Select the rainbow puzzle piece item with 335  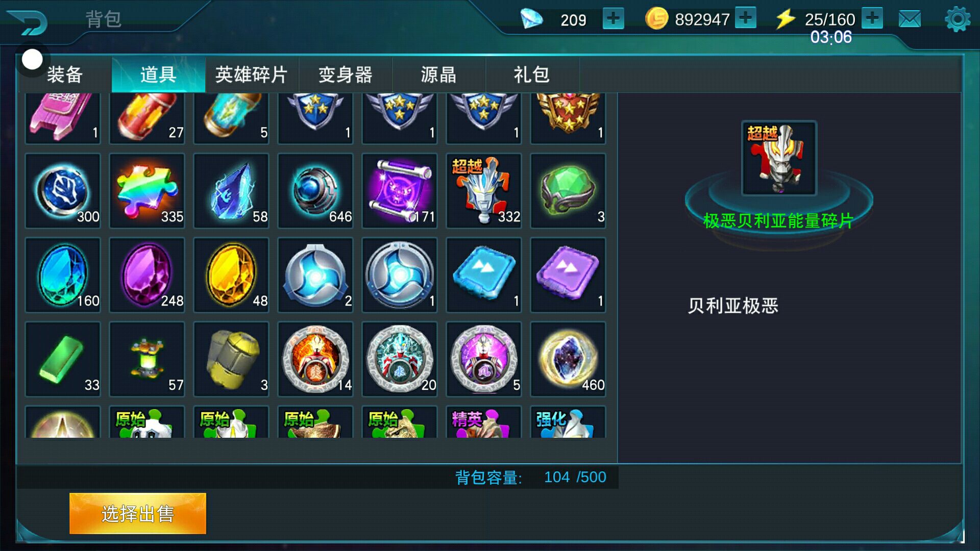tap(147, 191)
